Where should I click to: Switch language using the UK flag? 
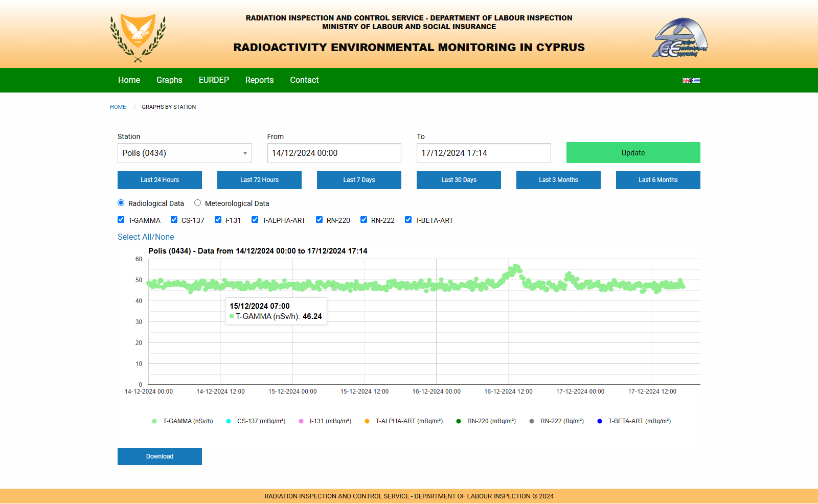pos(687,80)
